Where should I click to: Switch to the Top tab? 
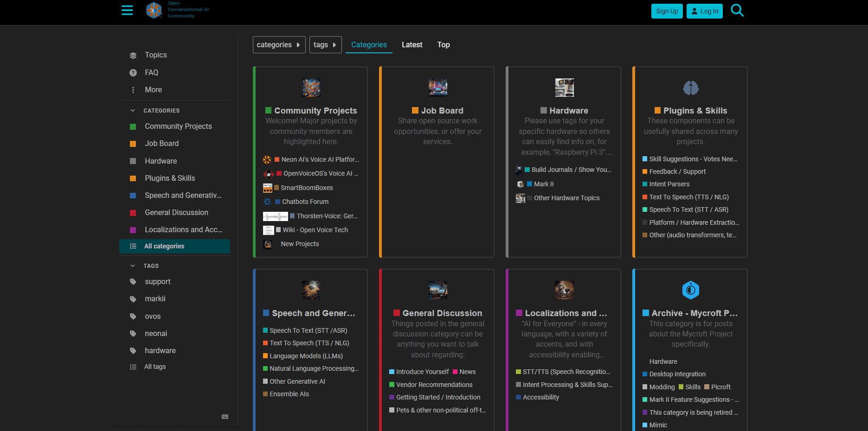point(444,45)
